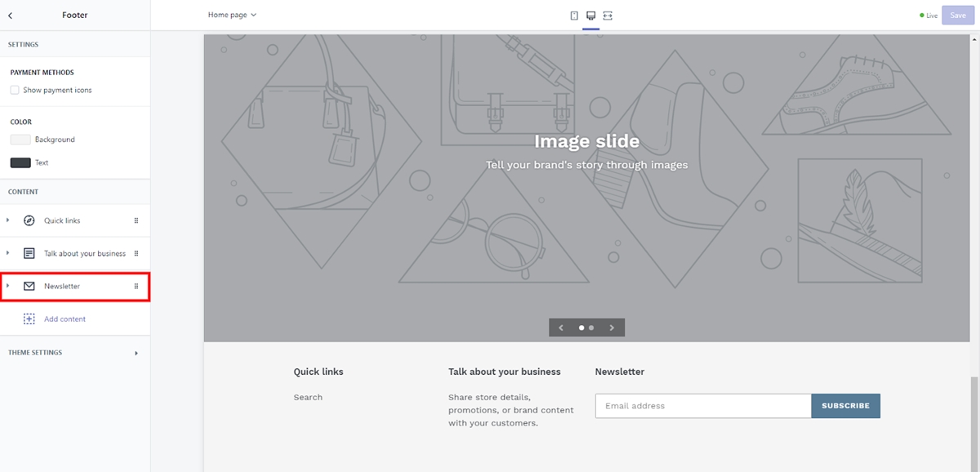Grab the drag handle for Quick links
The height and width of the screenshot is (472, 980).
tap(136, 220)
